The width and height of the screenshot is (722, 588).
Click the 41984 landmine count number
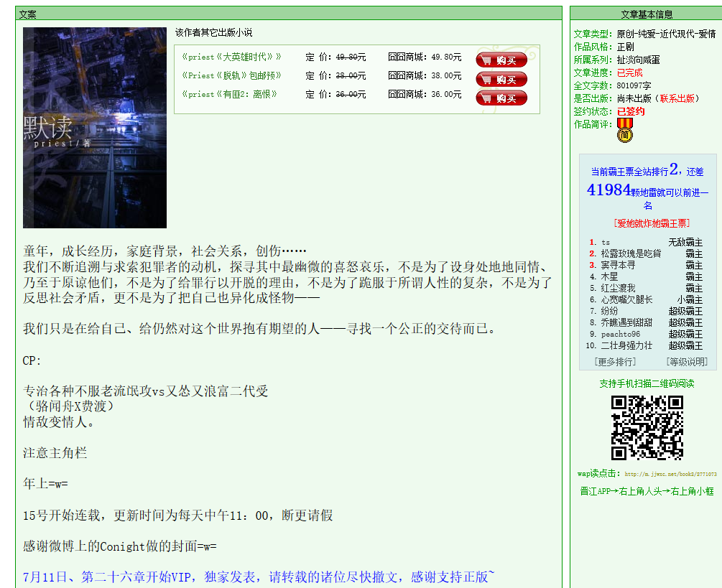pos(608,190)
